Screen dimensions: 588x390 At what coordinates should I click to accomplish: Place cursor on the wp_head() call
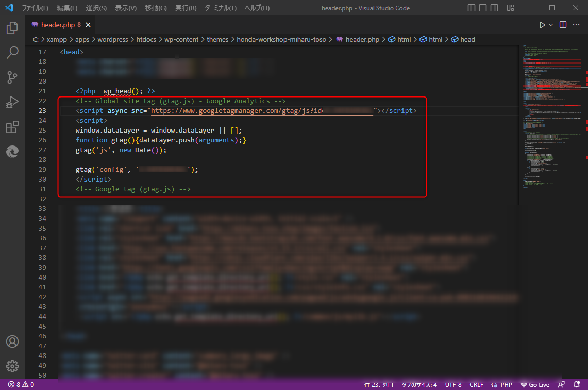coord(123,91)
